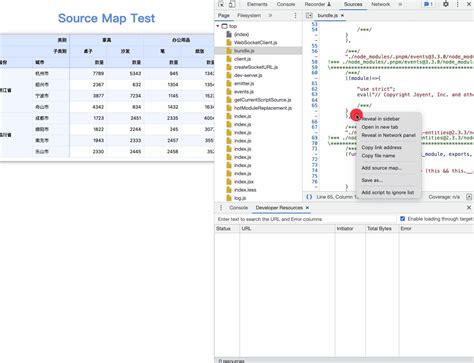
Task: Sort by the Total Bytes column header
Action: click(x=382, y=229)
